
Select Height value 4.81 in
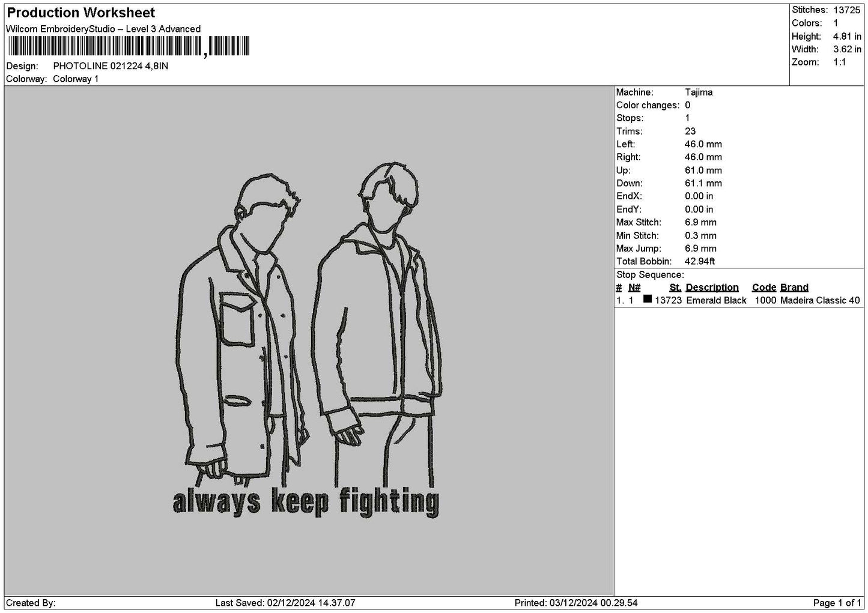click(x=847, y=37)
